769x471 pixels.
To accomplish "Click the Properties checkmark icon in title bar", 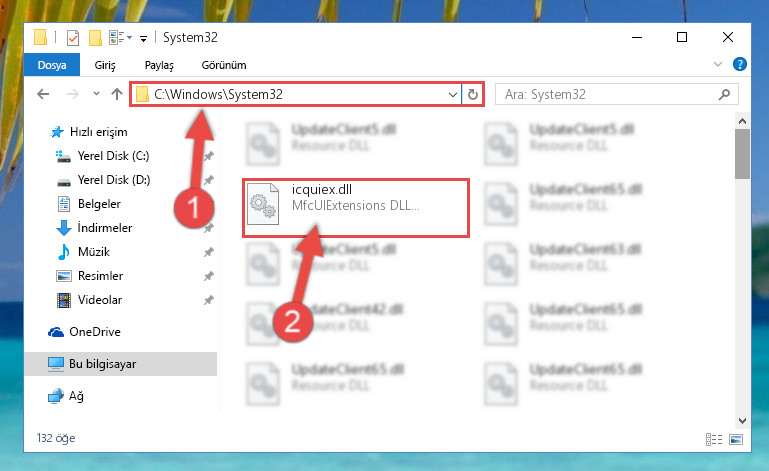I will click(73, 38).
